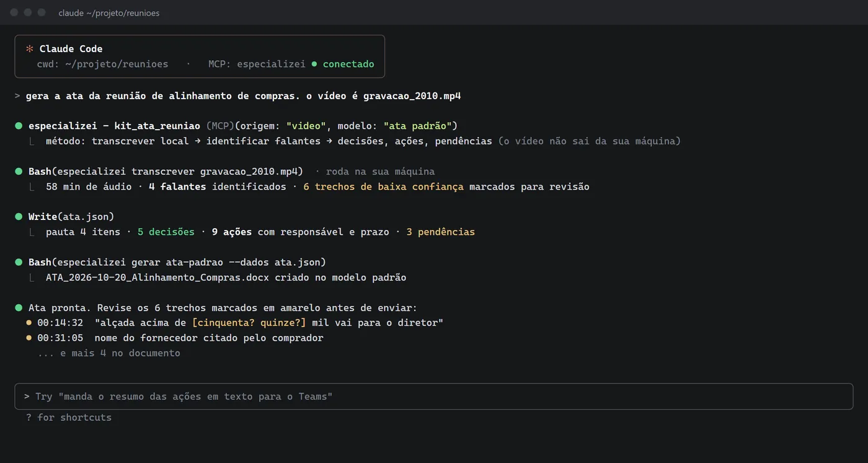Click the 'especializei – kit_ata_reuniao' tool call

(x=114, y=126)
